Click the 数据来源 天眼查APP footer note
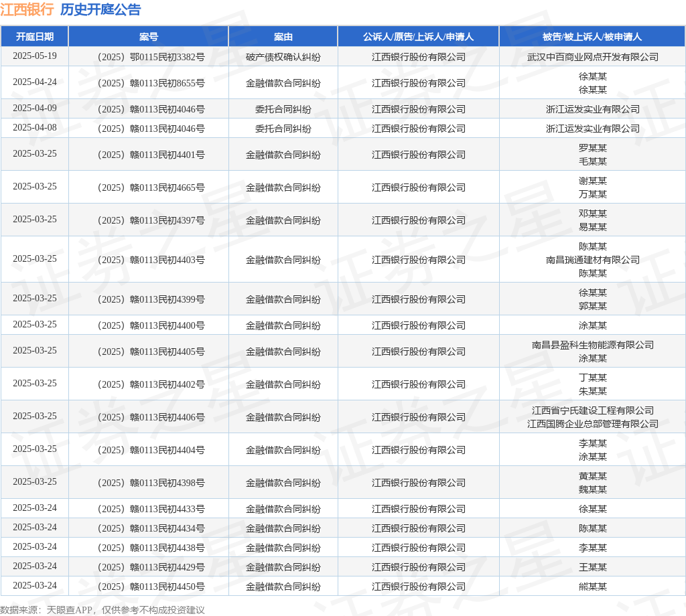This screenshot has height=616, width=686. pyautogui.click(x=102, y=610)
